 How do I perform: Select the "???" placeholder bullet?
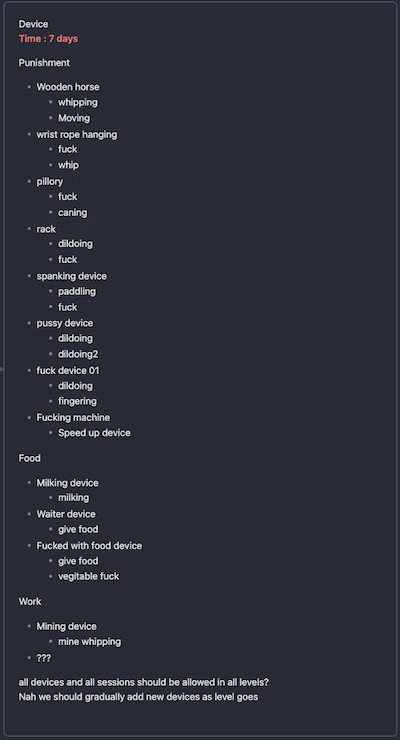[x=44, y=658]
